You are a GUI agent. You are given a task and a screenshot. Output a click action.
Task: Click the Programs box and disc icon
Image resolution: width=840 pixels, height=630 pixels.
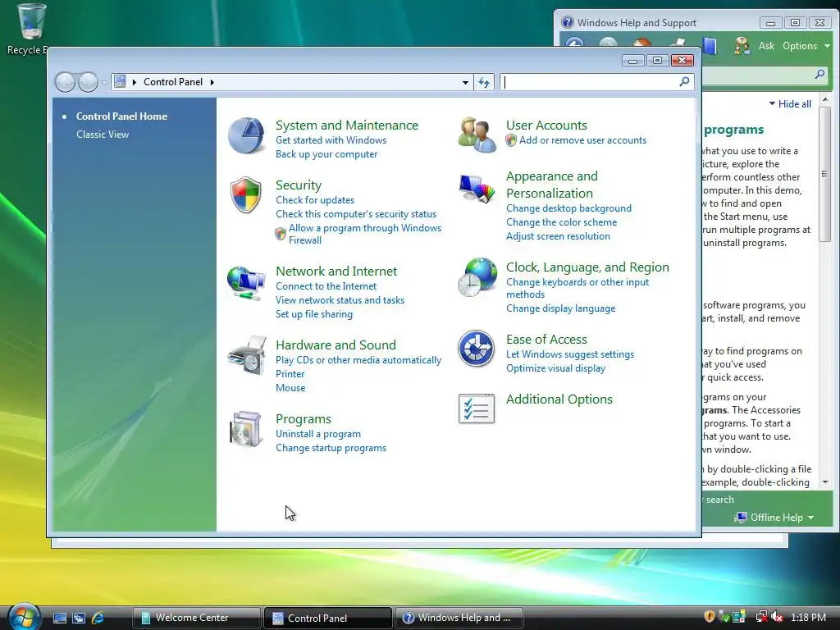245,429
